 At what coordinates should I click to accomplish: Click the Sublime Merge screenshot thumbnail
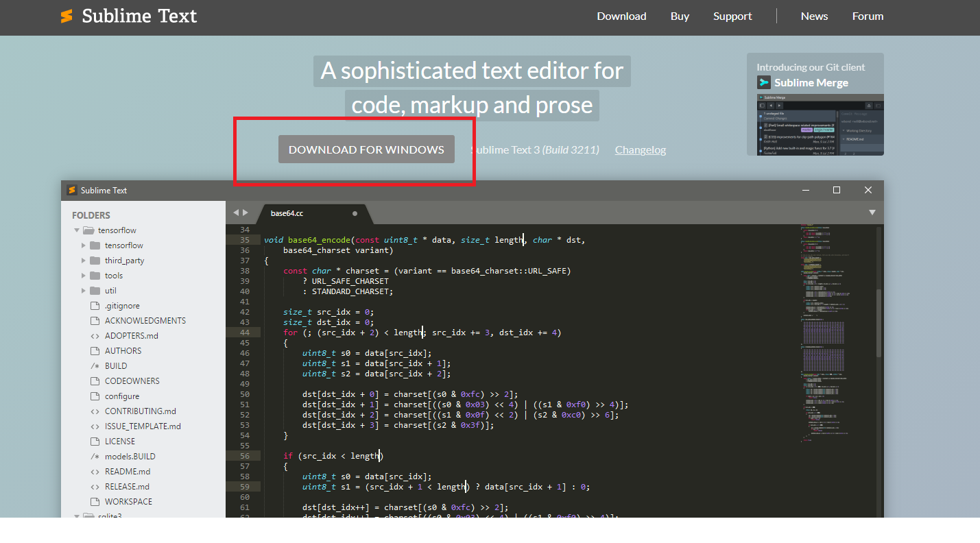pos(820,125)
